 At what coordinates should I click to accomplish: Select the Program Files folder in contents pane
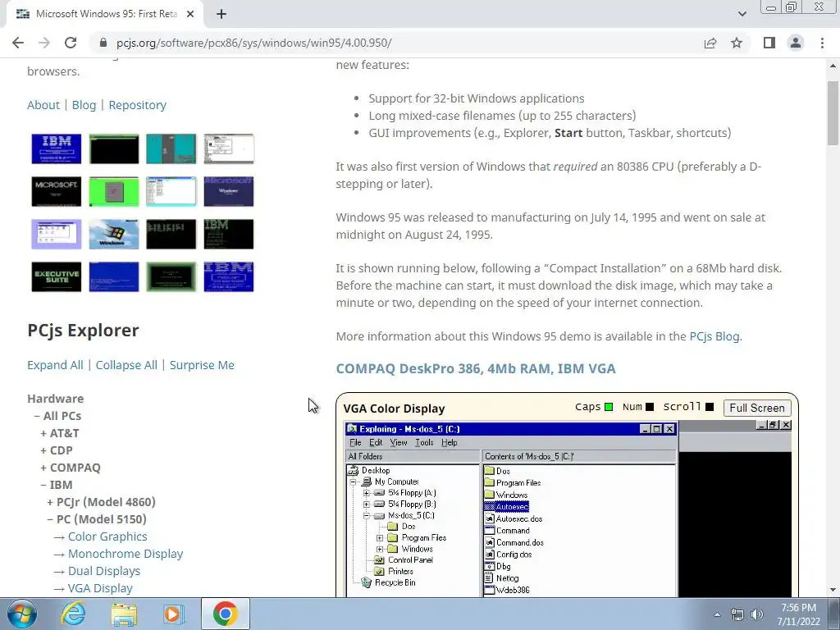point(518,482)
